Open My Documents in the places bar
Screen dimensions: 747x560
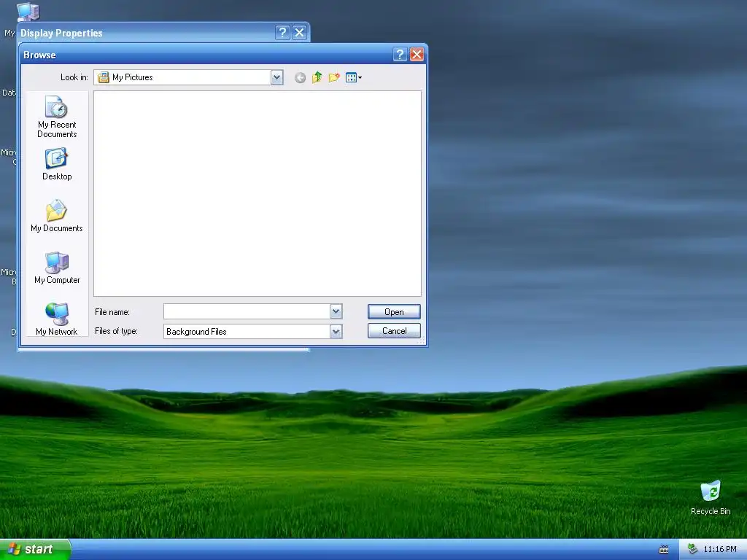(x=57, y=216)
